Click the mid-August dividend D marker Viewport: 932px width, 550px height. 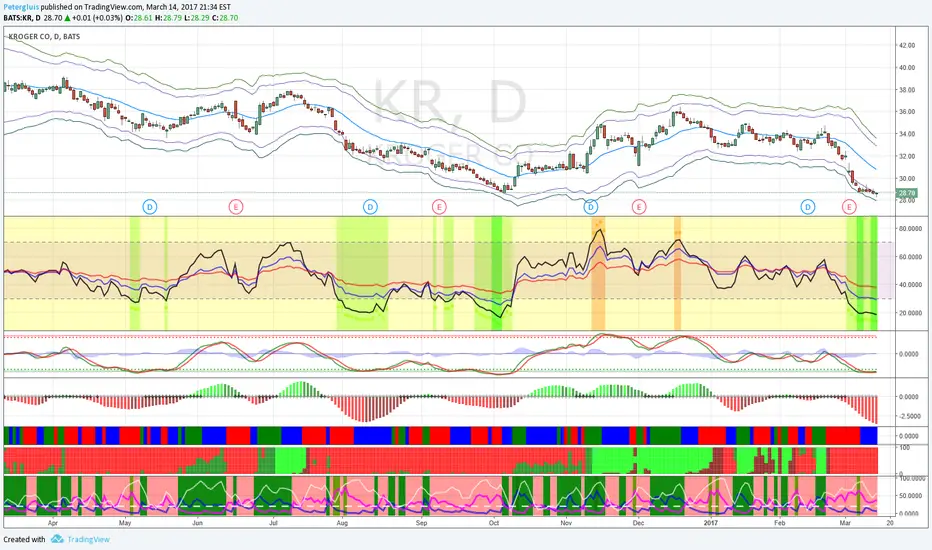point(370,207)
